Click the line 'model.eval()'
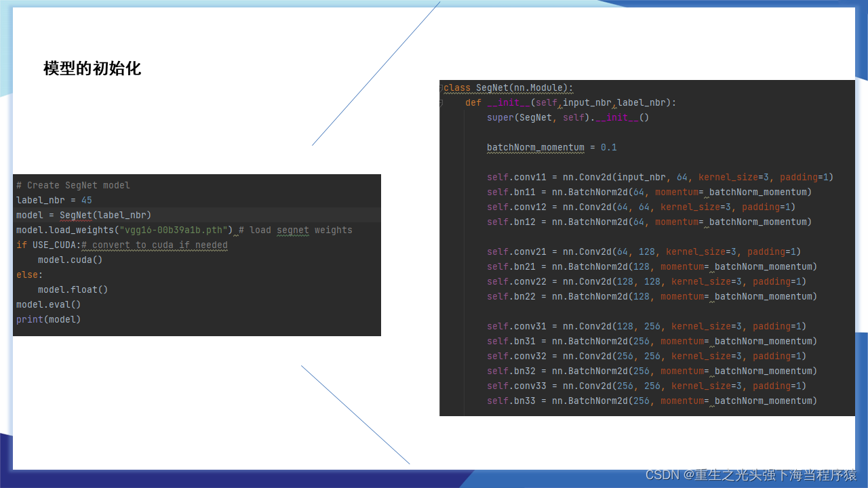This screenshot has height=488, width=868. point(49,304)
